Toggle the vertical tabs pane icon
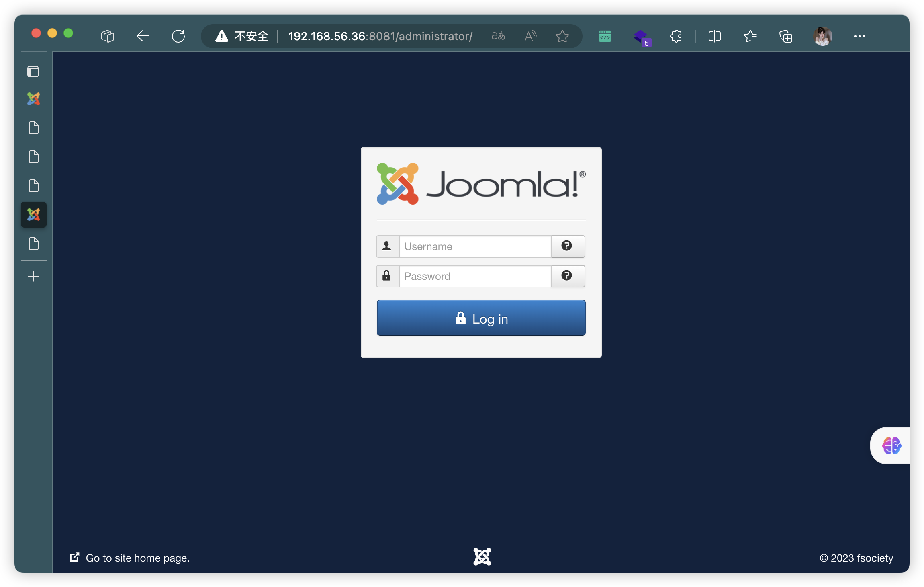This screenshot has height=587, width=924. tap(33, 72)
